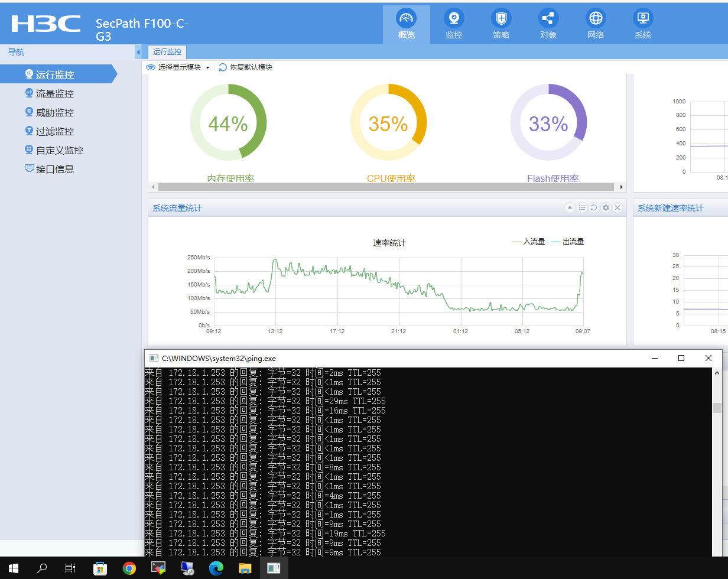Collapse the 系统流量统计 panel with up arrow
The width and height of the screenshot is (728, 579).
(x=570, y=208)
